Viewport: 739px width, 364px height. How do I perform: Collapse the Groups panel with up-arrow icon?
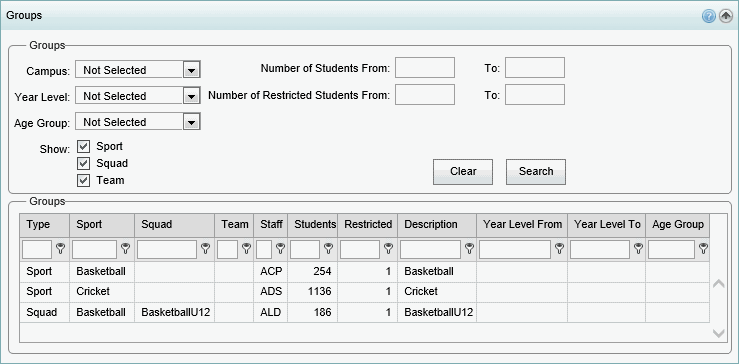[x=725, y=17]
